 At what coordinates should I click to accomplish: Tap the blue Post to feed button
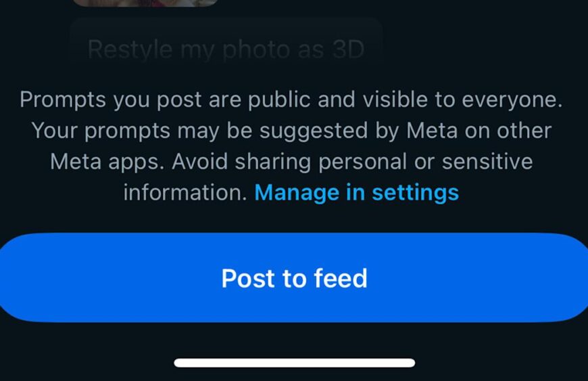click(x=294, y=277)
